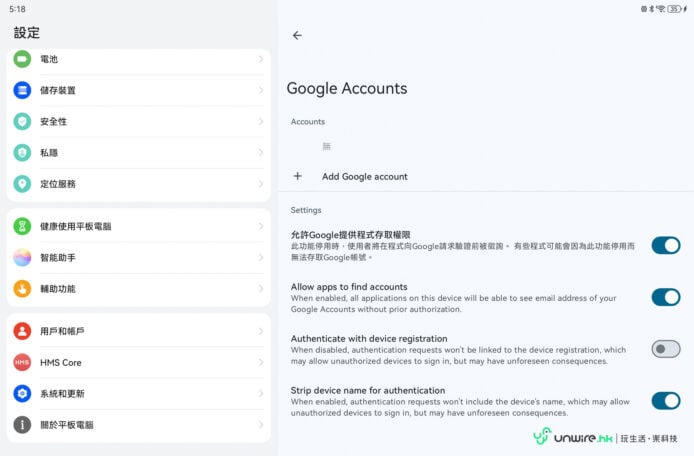Click the back arrow in Google Accounts

pyautogui.click(x=297, y=35)
